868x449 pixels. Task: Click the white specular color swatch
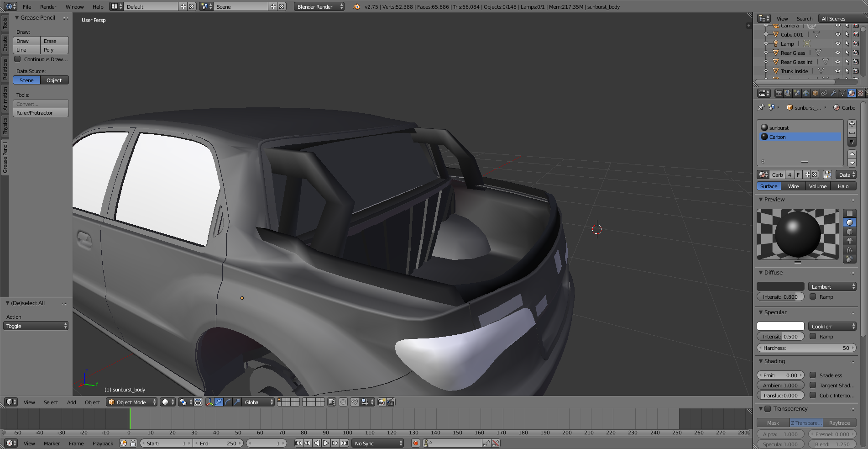(780, 326)
